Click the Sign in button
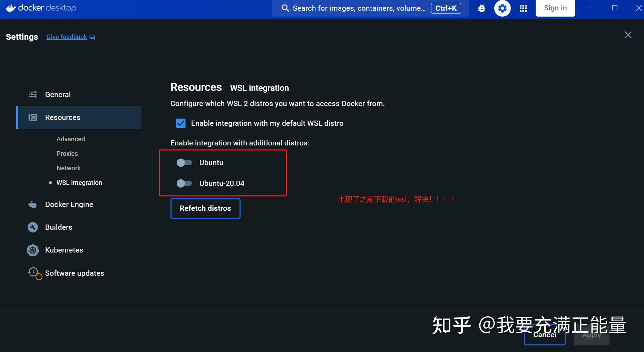Screen dimensions: 644x352 [x=555, y=8]
